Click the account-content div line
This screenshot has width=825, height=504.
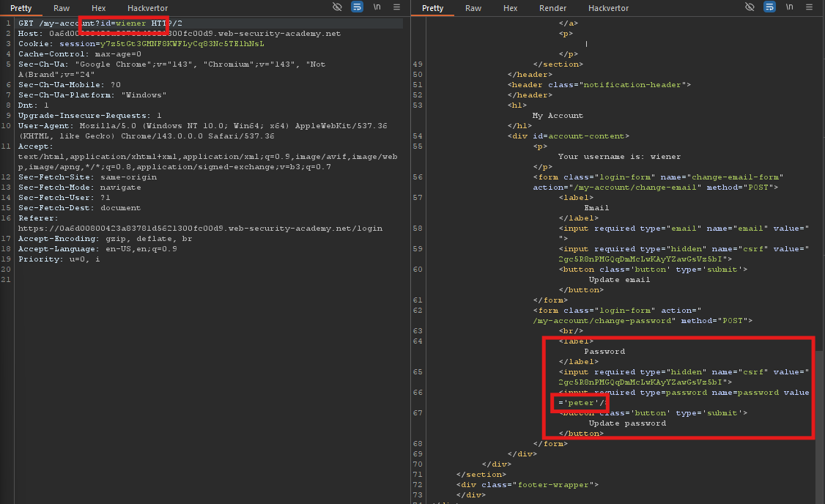[569, 136]
